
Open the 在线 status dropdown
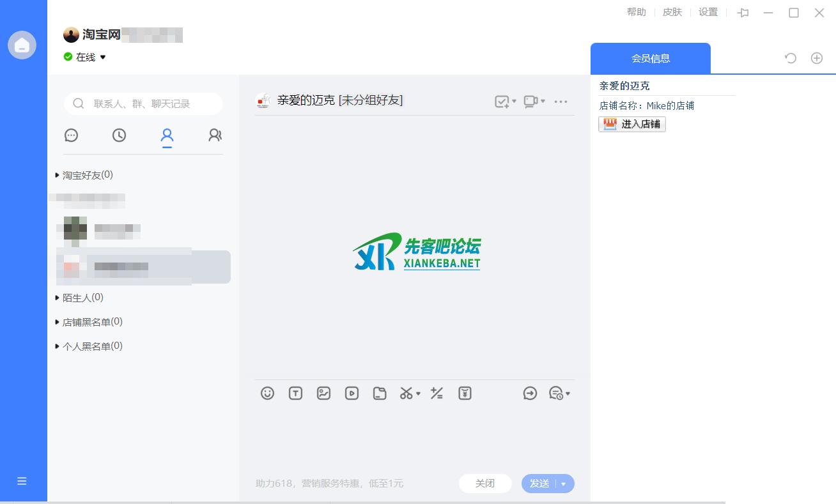pyautogui.click(x=102, y=57)
